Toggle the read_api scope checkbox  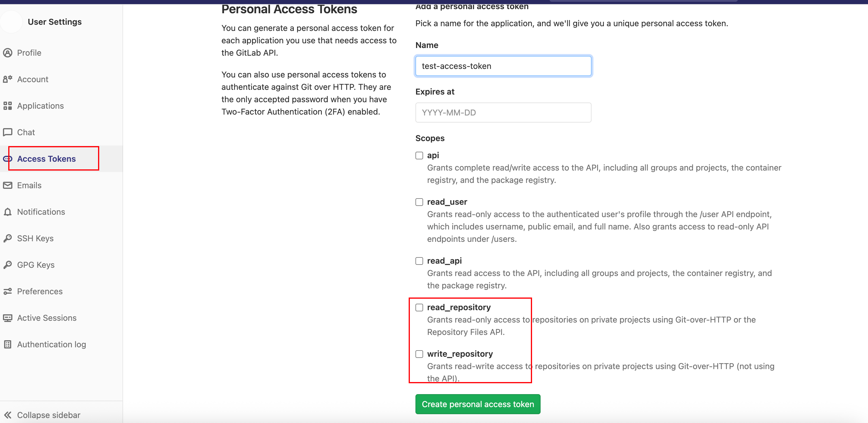419,261
